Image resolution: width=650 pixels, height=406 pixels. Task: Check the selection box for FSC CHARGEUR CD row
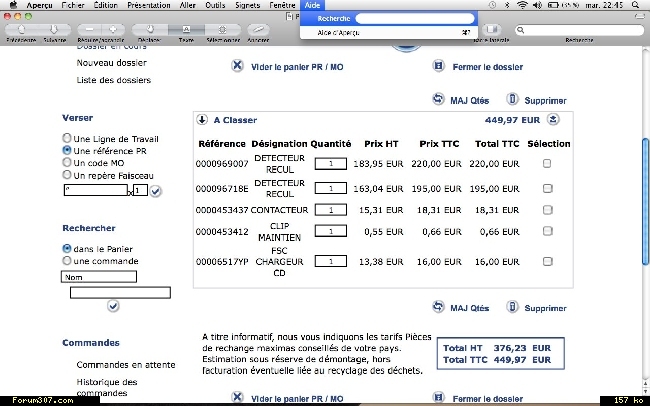point(548,261)
